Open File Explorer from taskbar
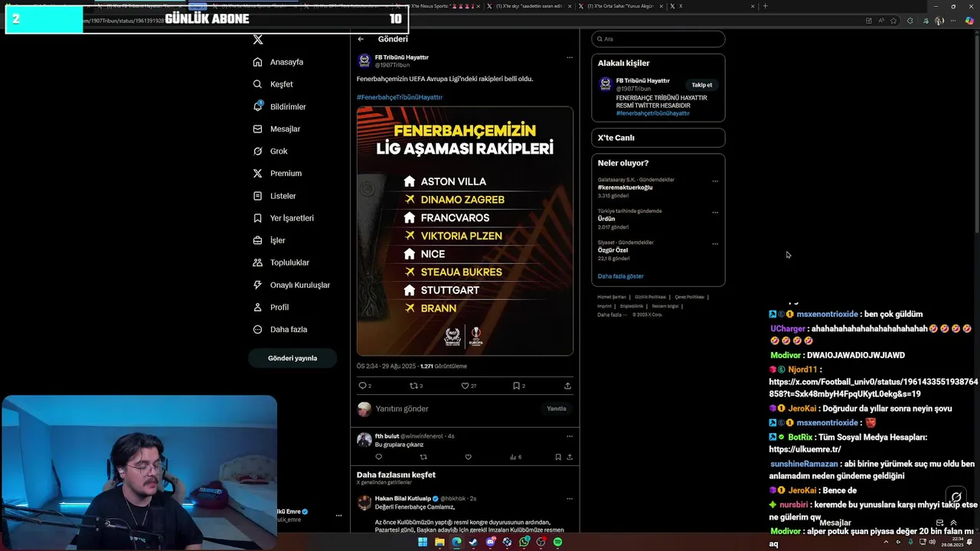 (x=439, y=542)
